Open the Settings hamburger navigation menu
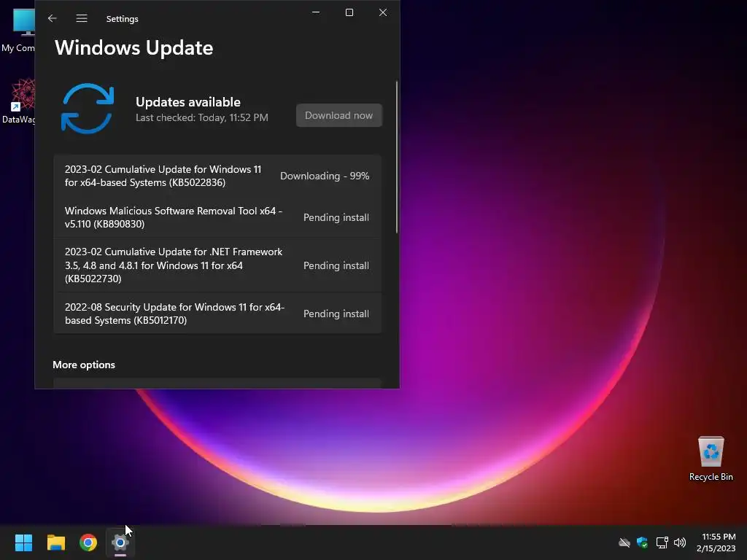Screen dimensions: 747x560 pos(82,18)
